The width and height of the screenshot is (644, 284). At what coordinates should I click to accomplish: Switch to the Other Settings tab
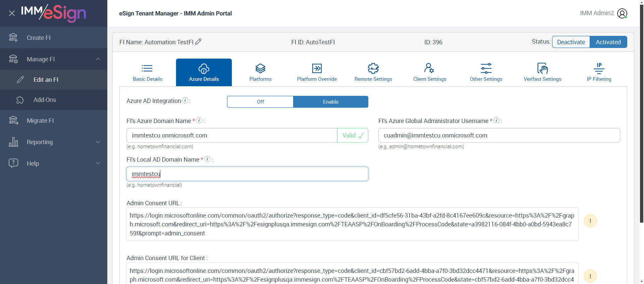486,72
